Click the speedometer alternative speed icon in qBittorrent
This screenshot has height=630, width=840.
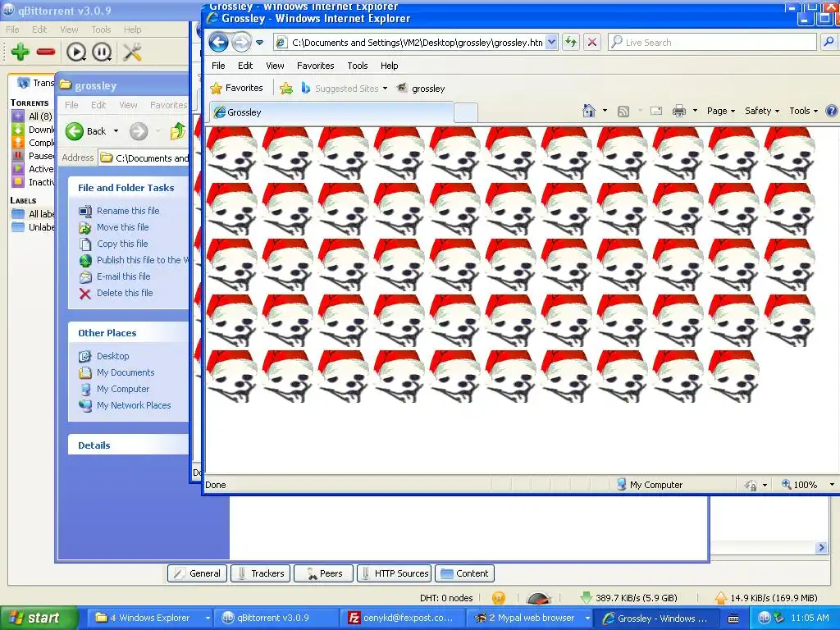[538, 598]
